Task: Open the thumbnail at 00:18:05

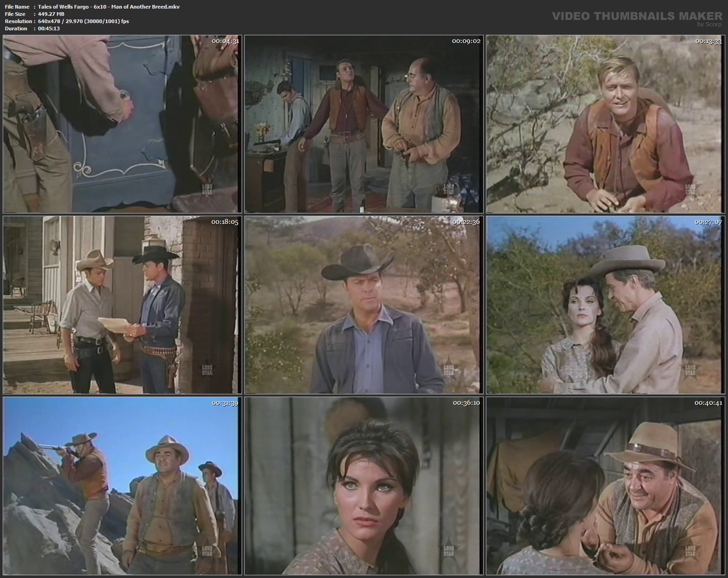Action: [x=123, y=305]
